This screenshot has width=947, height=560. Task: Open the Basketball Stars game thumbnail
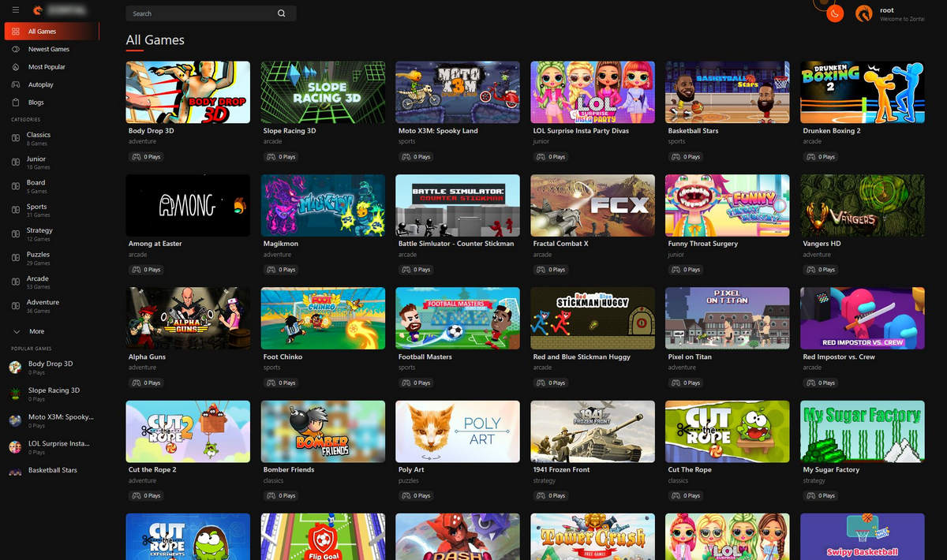coord(727,92)
